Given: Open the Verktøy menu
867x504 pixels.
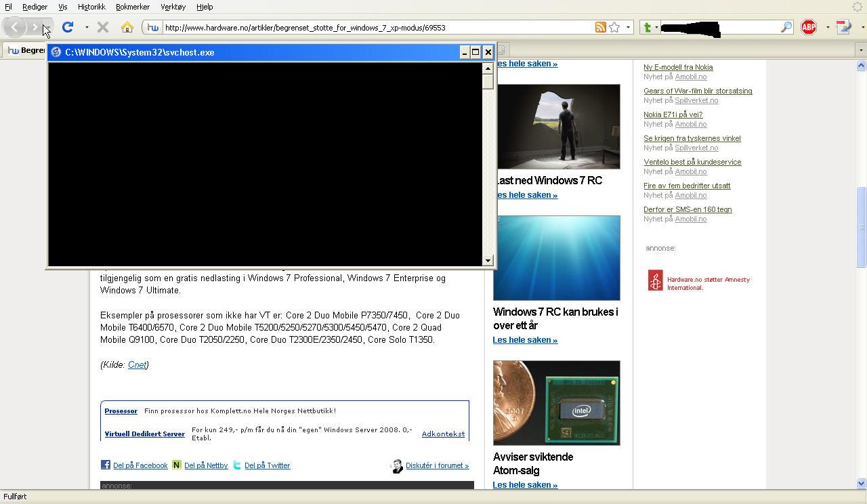Looking at the screenshot, I should 173,7.
